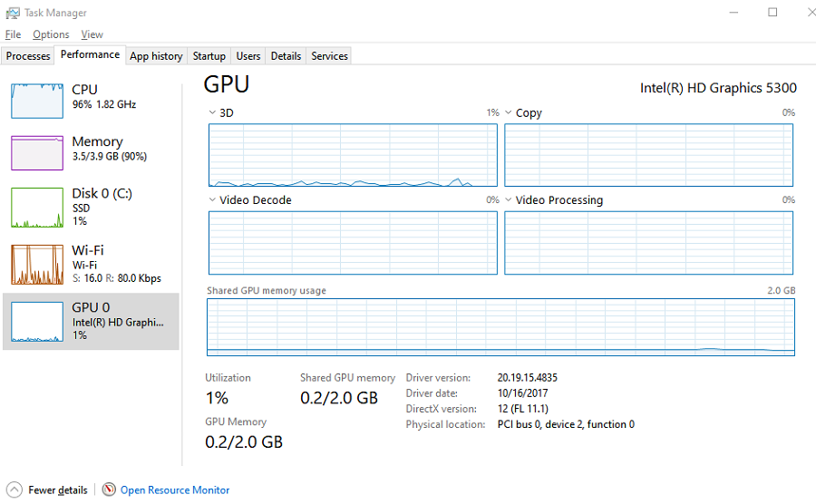
Task: Click the GPU 0 sidebar graph icon
Action: [x=37, y=321]
